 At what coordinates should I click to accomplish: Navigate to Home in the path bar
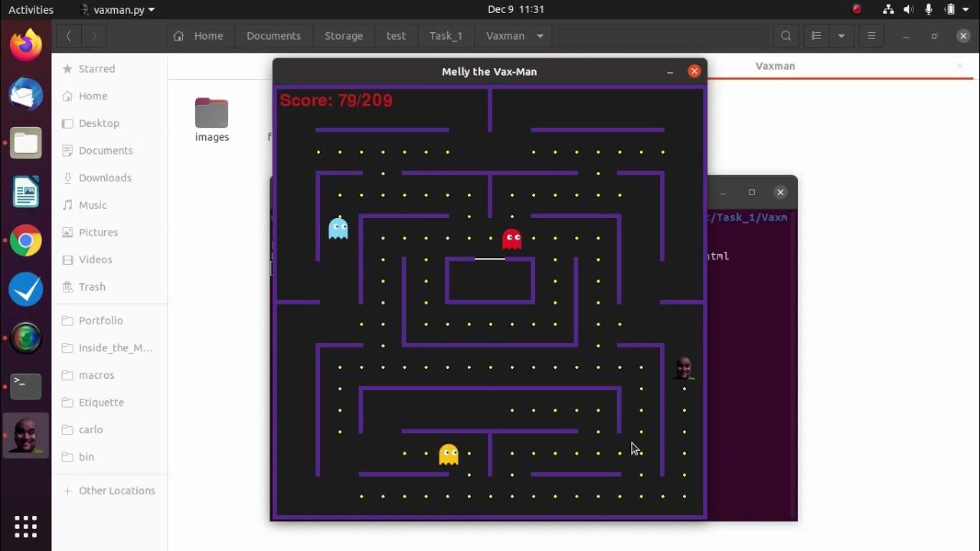pyautogui.click(x=199, y=36)
